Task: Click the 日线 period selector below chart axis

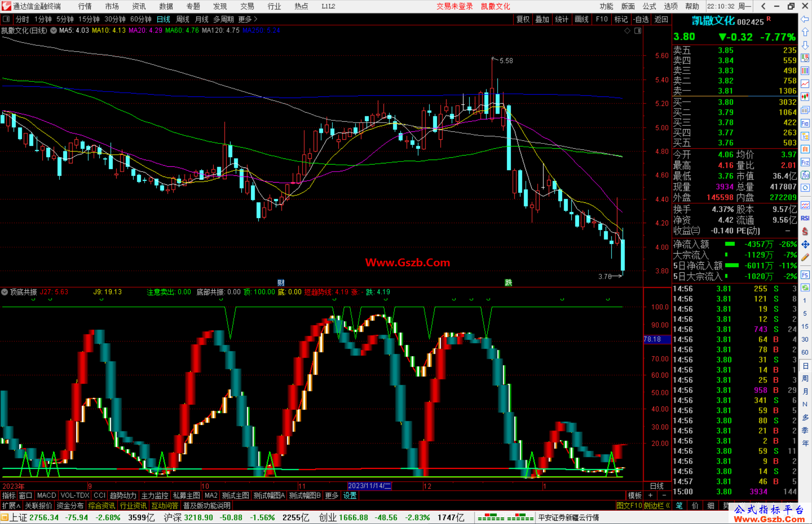Action: 657,486
